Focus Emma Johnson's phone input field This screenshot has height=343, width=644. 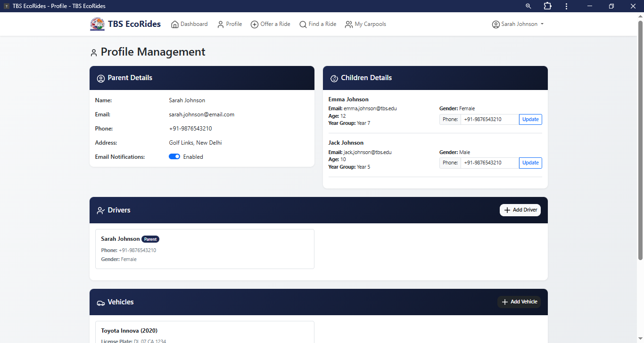tap(489, 120)
